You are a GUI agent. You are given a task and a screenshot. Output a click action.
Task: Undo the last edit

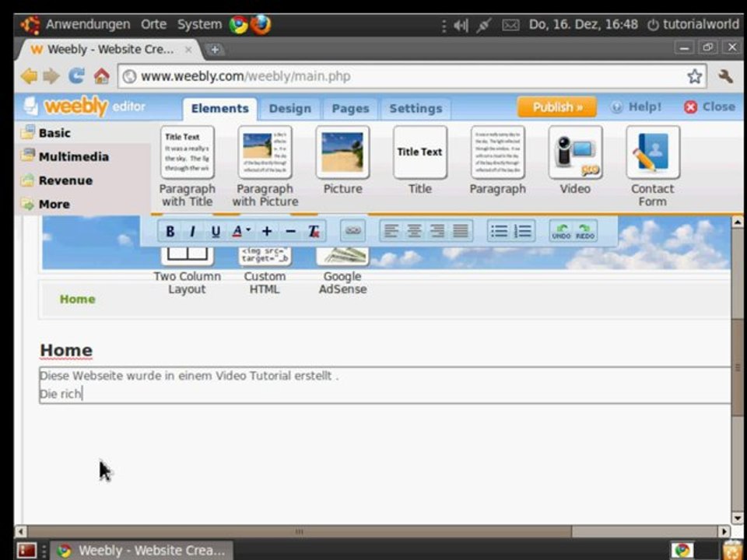point(562,231)
